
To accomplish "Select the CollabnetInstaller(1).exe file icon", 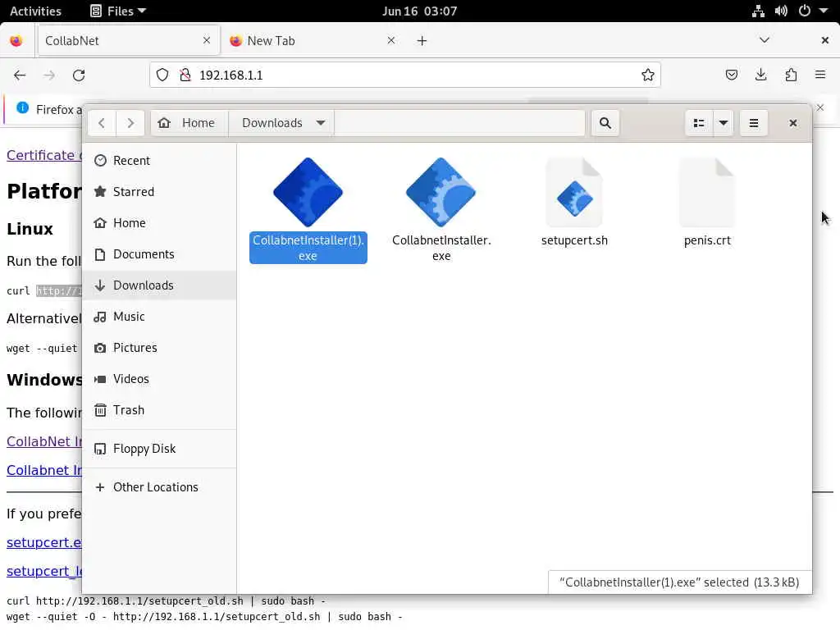I will click(308, 192).
